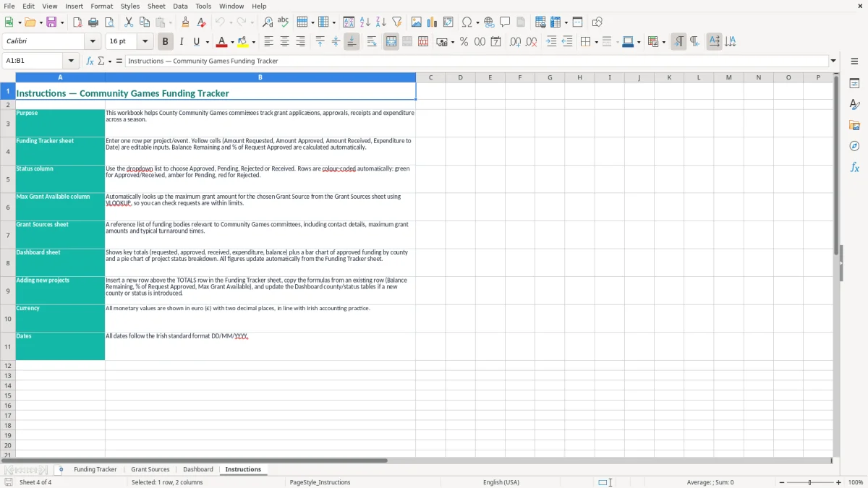Expand the Name Box dropdown
This screenshot has height=488, width=868.
(x=71, y=61)
